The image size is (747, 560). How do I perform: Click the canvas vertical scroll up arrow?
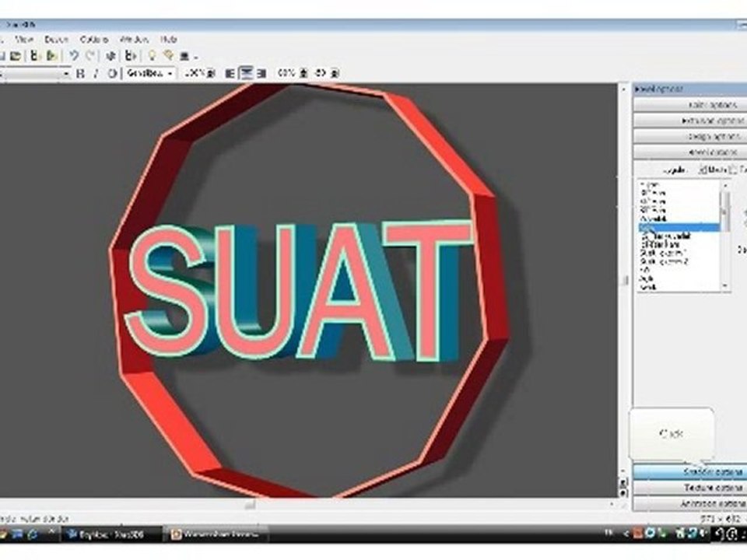pos(623,89)
